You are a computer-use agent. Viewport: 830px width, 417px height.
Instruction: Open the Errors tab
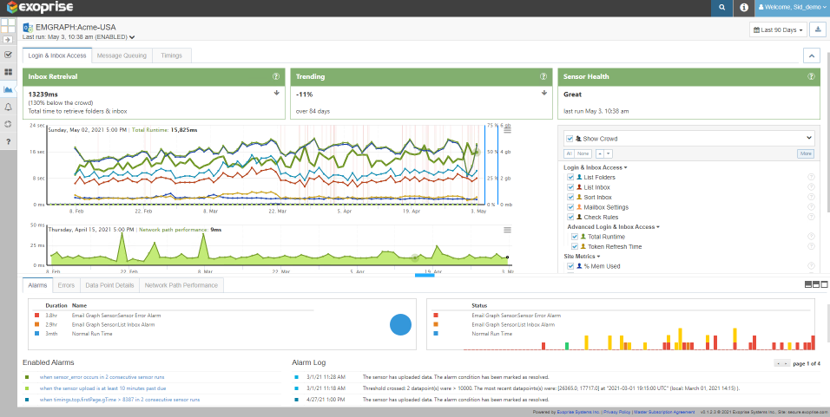pos(66,285)
